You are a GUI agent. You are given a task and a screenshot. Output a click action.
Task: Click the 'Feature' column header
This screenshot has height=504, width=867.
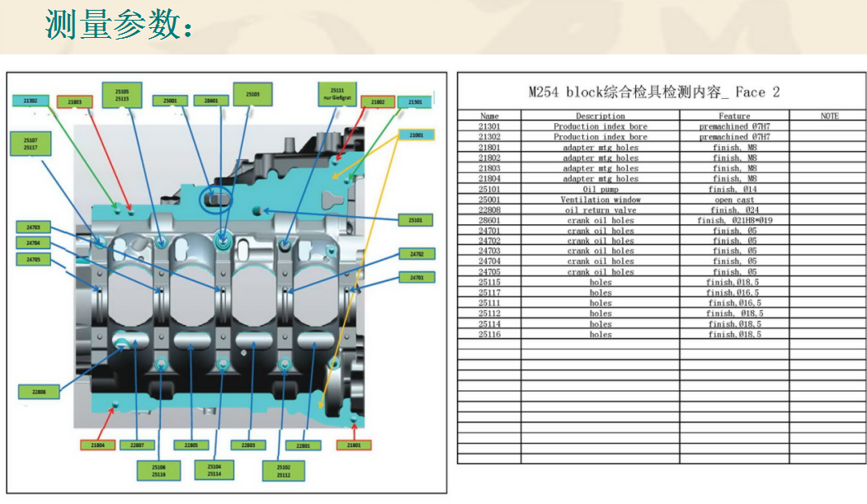point(734,115)
